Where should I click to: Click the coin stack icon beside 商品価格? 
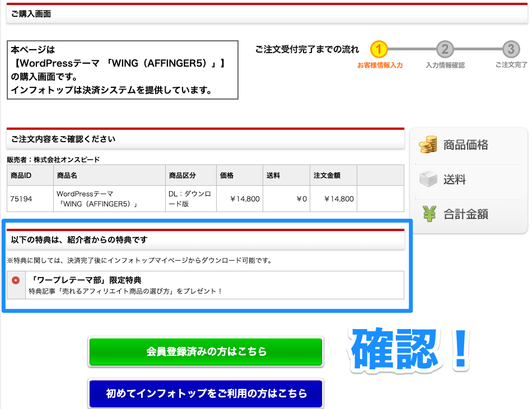[x=428, y=145]
